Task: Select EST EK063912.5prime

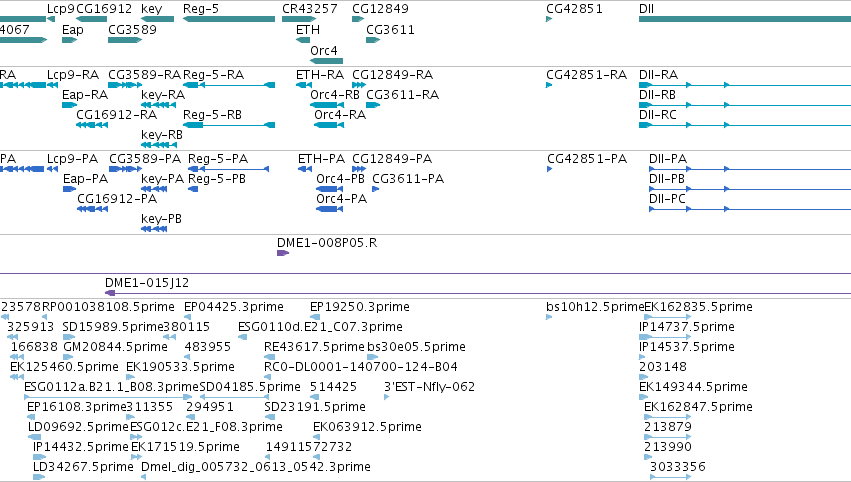Action: pyautogui.click(x=367, y=428)
